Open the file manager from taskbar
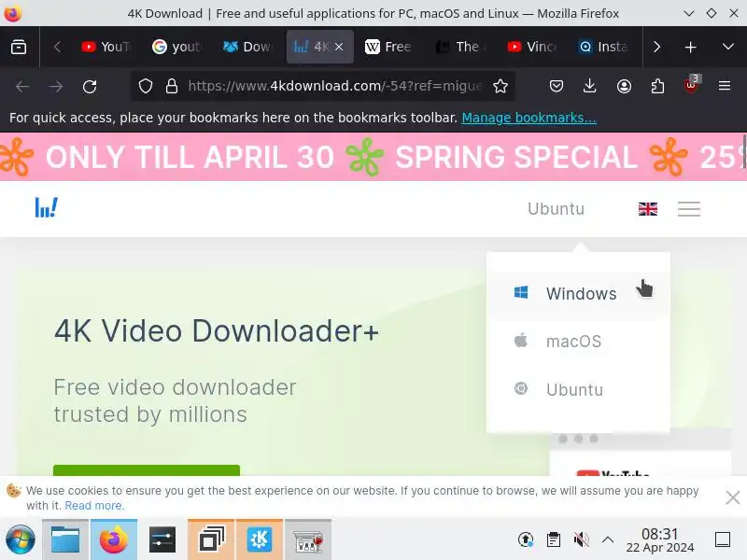 point(65,540)
